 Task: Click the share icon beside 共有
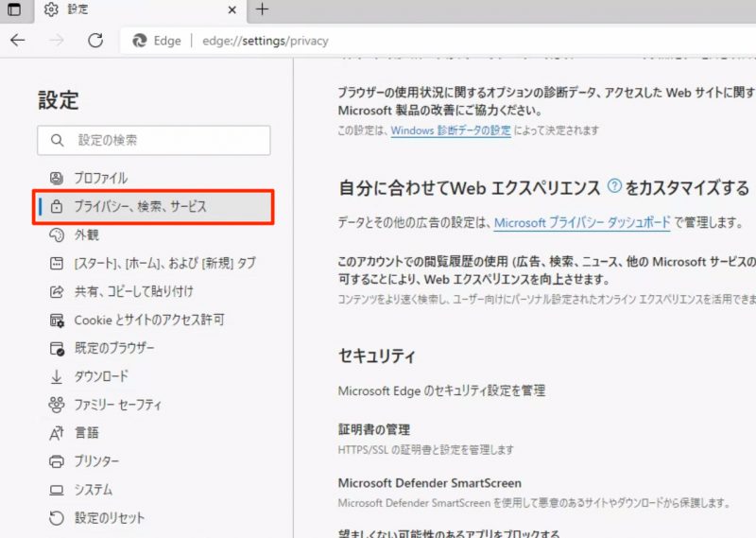point(57,291)
